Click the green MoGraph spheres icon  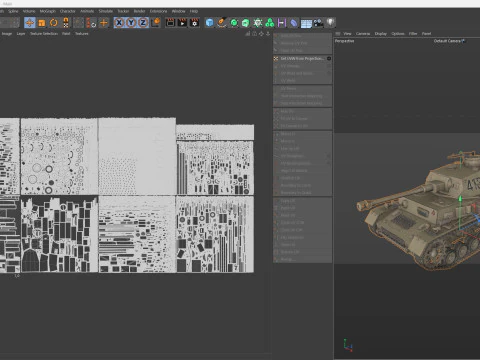[270, 23]
